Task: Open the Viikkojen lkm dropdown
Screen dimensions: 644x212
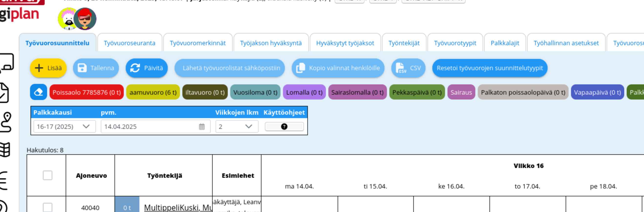Action: (x=237, y=127)
